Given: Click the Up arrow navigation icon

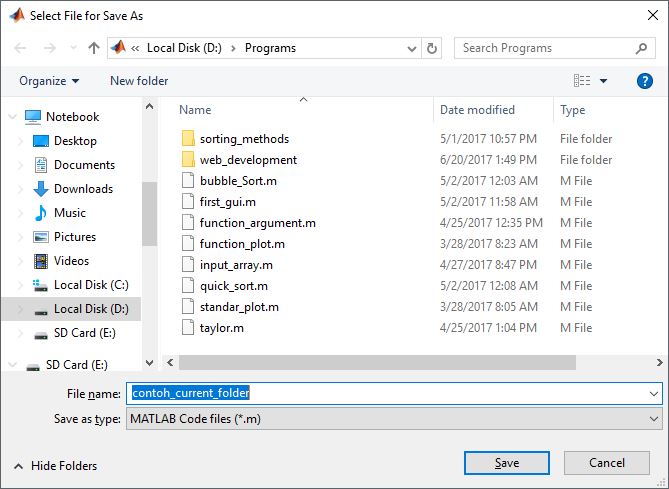Looking at the screenshot, I should point(93,48).
